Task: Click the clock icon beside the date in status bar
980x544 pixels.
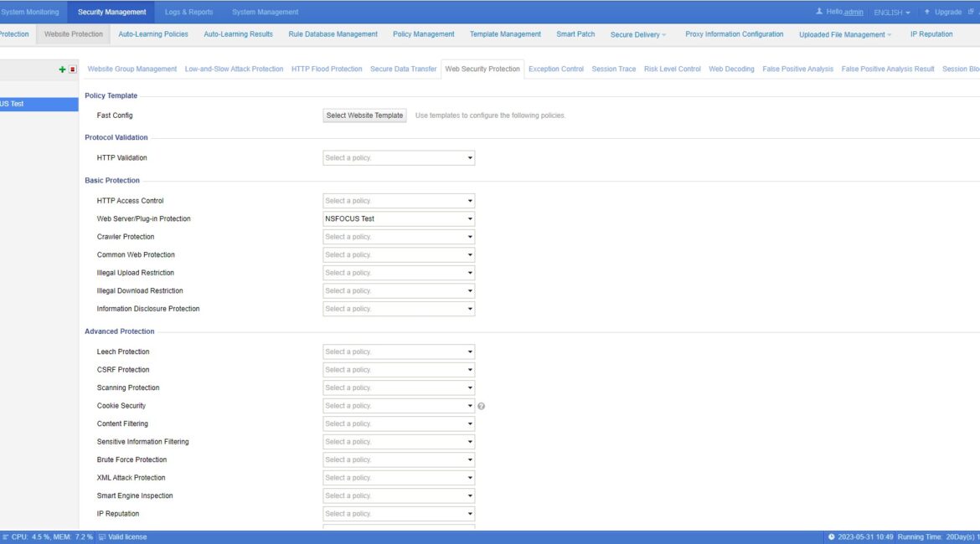Action: 830,536
